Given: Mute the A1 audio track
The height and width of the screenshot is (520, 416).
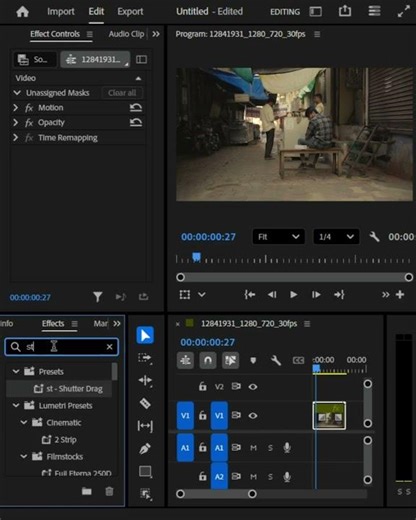Looking at the screenshot, I should 253,448.
